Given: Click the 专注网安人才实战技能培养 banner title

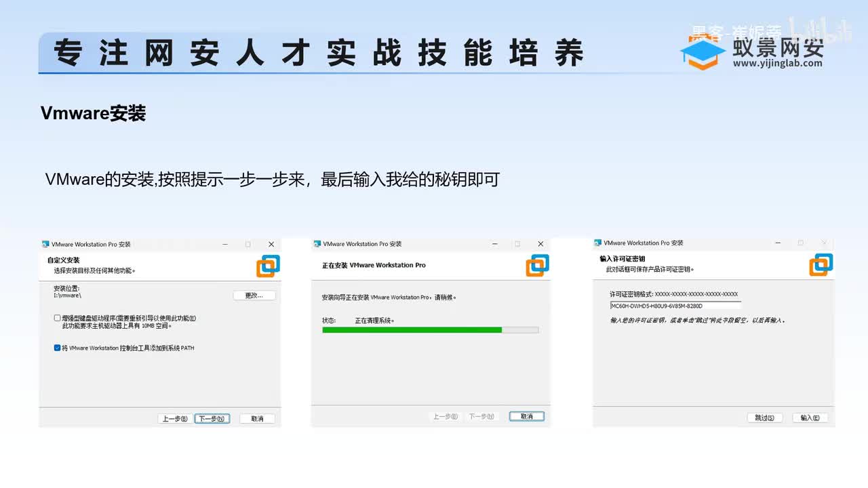Looking at the screenshot, I should [319, 54].
